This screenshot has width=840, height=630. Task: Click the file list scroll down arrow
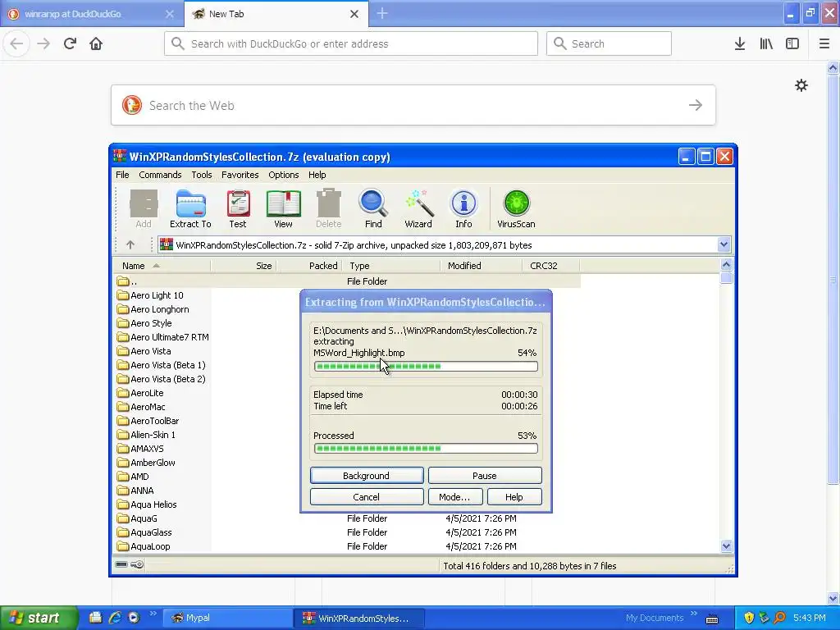click(x=727, y=546)
